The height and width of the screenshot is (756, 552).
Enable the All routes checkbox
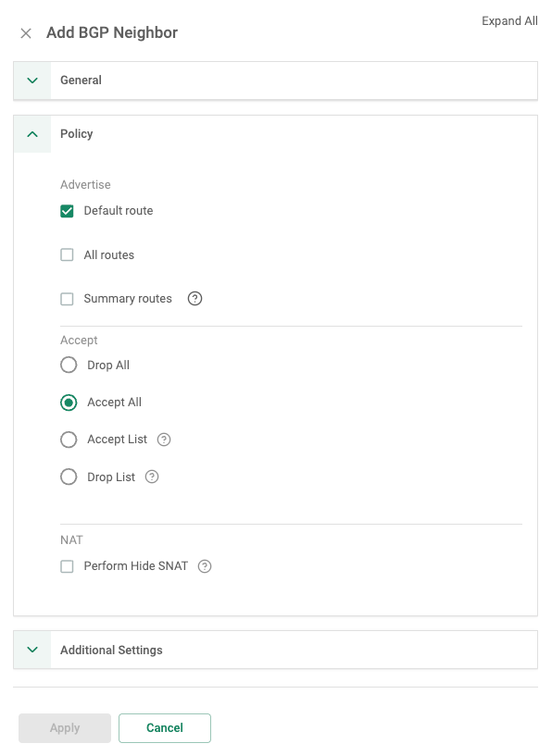[x=67, y=254]
